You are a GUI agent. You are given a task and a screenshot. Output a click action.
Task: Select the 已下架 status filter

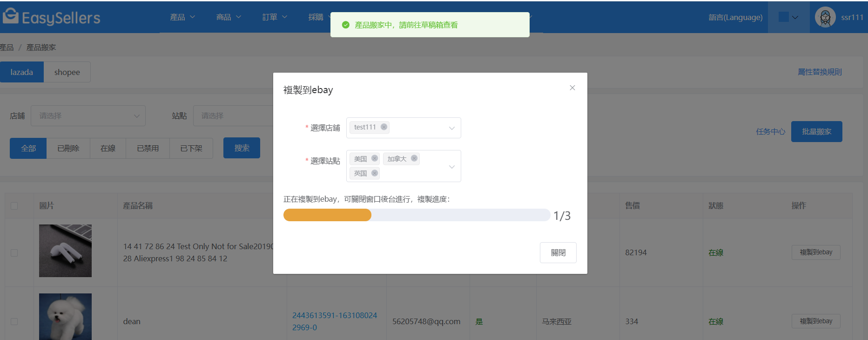[191, 148]
